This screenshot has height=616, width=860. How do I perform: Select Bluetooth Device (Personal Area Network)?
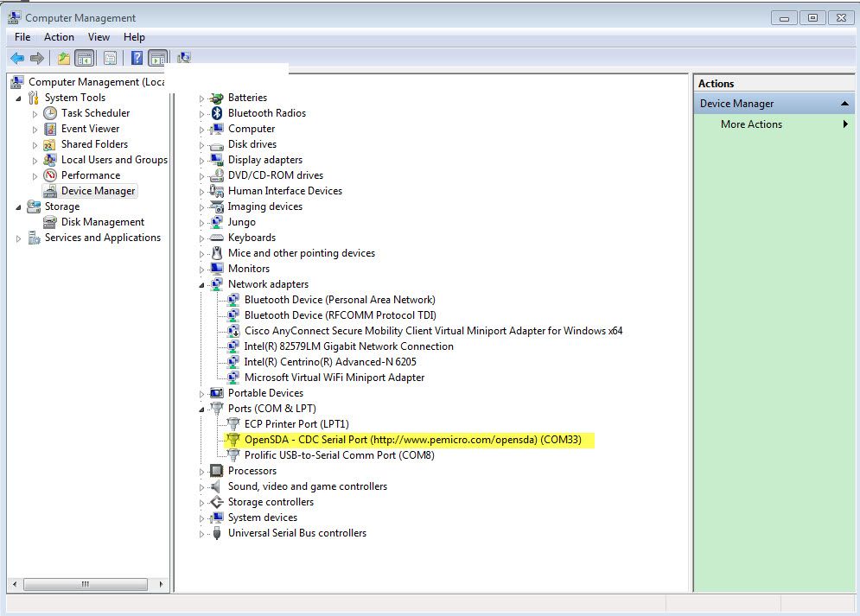(340, 300)
